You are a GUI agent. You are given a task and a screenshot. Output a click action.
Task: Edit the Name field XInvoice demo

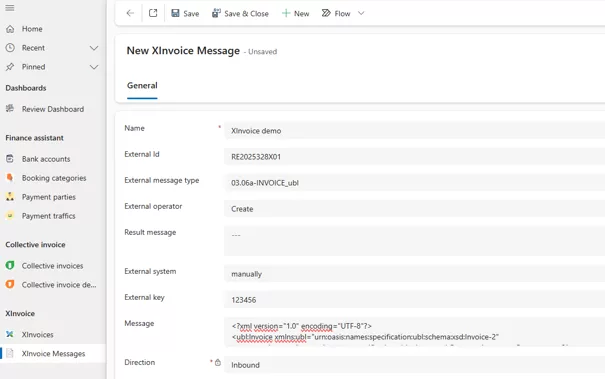click(414, 130)
